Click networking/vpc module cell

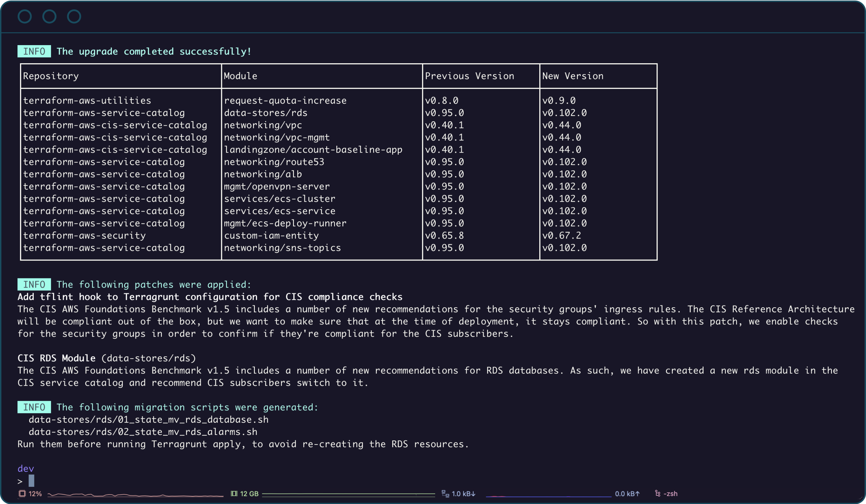point(263,125)
